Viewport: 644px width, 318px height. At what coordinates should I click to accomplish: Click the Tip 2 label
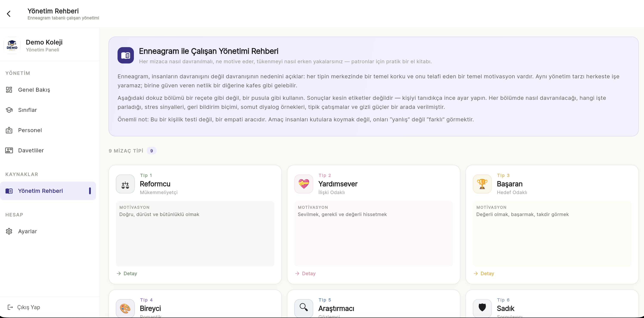pyautogui.click(x=325, y=175)
